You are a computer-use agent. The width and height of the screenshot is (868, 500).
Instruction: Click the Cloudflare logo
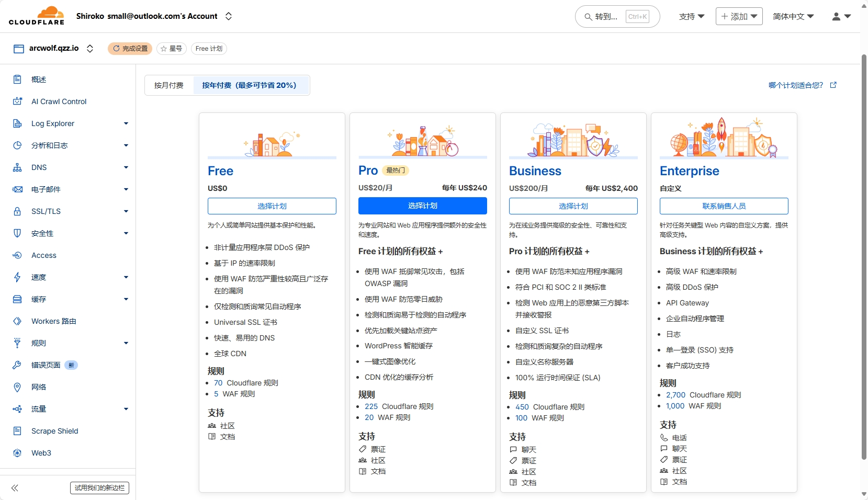point(37,16)
